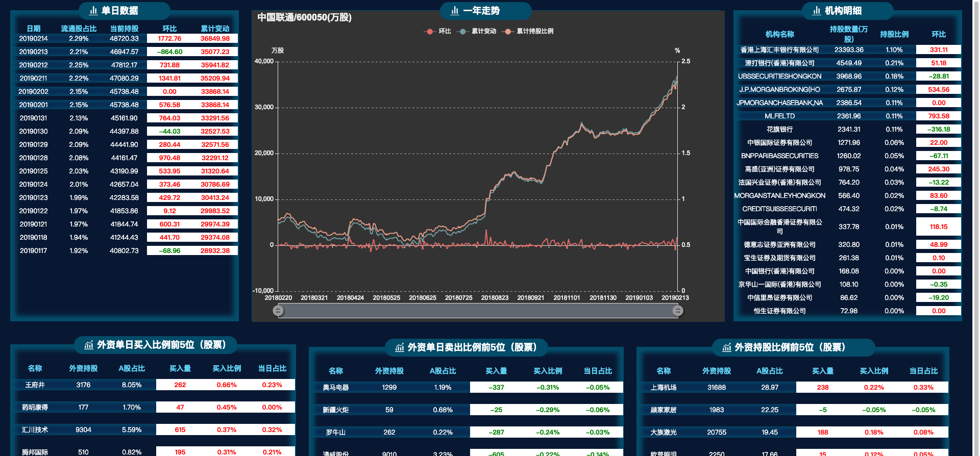Click the 持股比例 column header
Image resolution: width=980 pixels, height=456 pixels.
(x=894, y=34)
